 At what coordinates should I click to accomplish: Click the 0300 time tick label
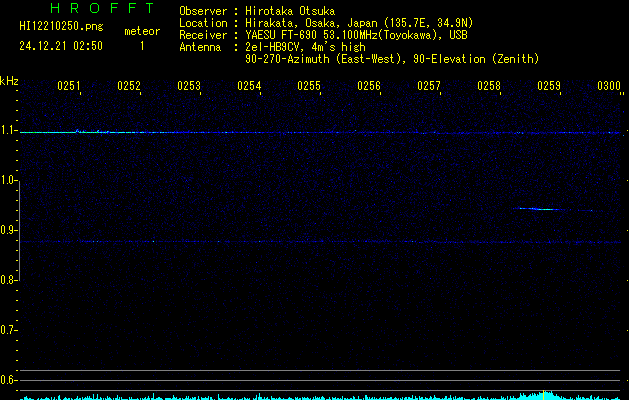coord(609,85)
